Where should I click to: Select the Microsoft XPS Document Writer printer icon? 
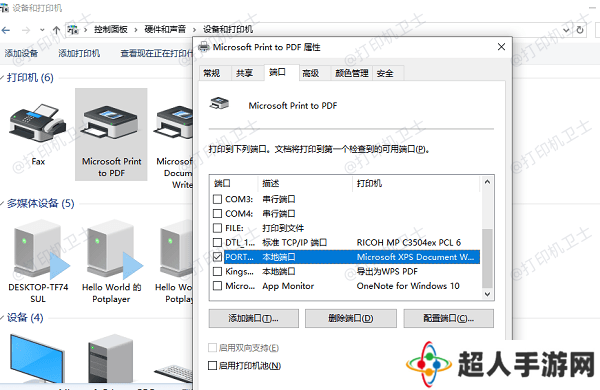tap(174, 123)
